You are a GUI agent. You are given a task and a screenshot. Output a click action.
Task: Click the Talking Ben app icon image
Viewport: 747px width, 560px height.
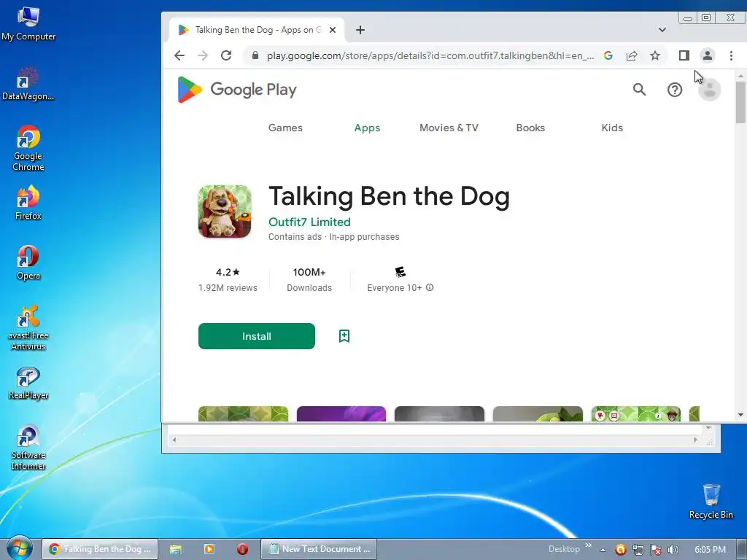pos(225,211)
